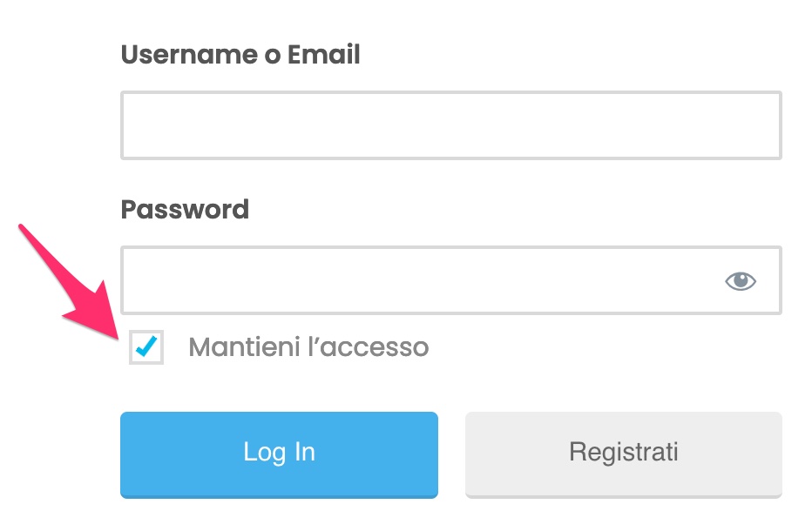Open registration via the Registrati button
The width and height of the screenshot is (812, 531).
tap(624, 454)
